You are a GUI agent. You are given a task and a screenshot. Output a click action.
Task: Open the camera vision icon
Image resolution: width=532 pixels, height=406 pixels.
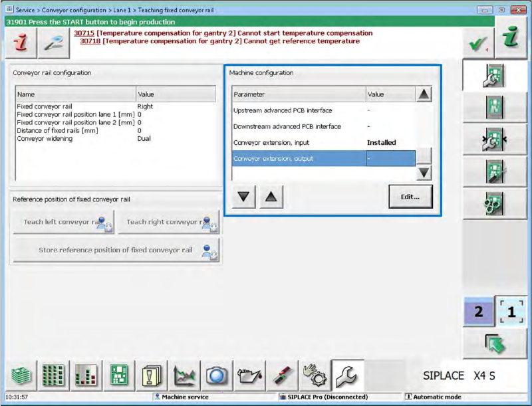point(217,375)
